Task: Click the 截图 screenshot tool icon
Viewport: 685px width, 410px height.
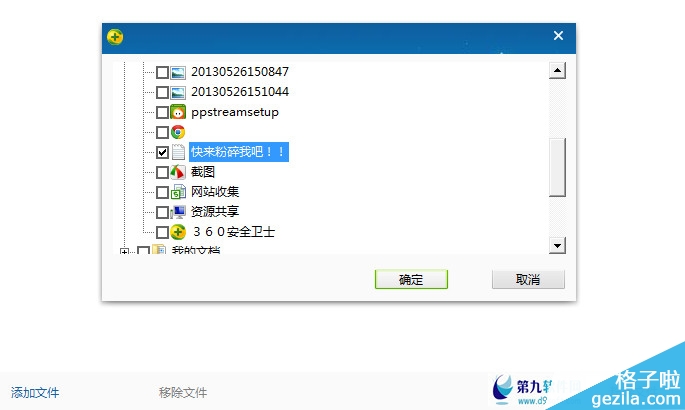Action: click(x=178, y=172)
